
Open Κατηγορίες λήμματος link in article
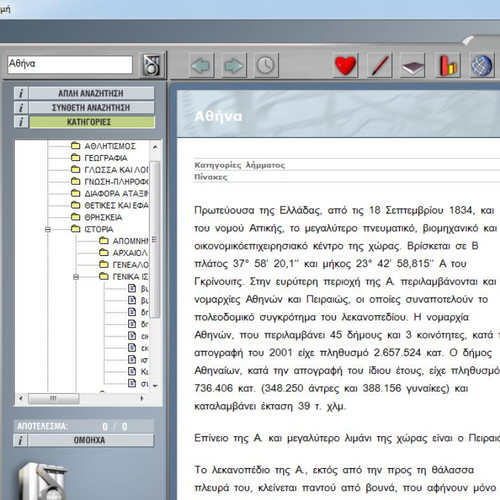coord(240,165)
